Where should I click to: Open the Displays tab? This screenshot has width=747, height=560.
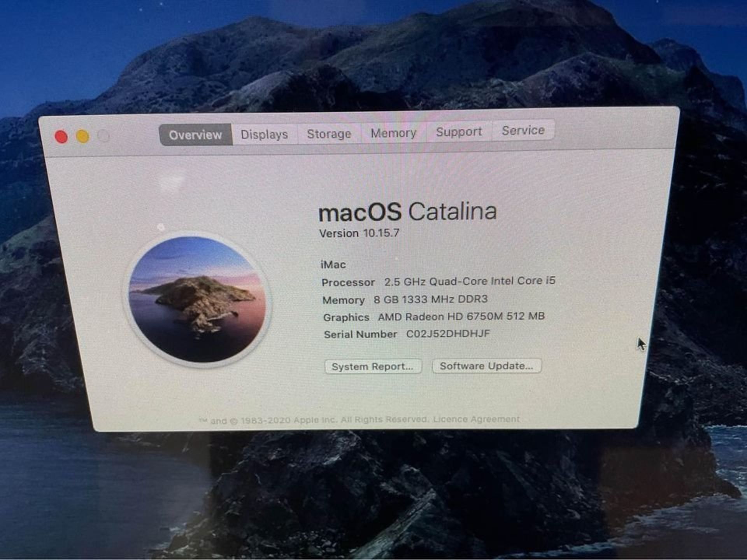(265, 134)
